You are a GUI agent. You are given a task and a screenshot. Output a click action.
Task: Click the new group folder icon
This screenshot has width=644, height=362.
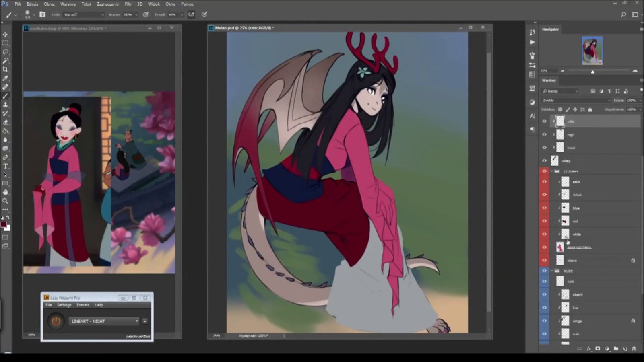[616, 349]
